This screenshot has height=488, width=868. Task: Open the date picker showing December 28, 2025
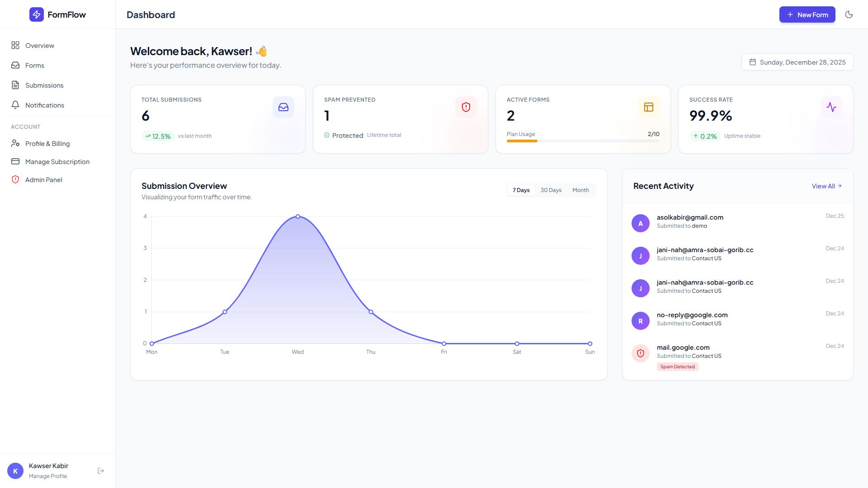click(x=797, y=62)
